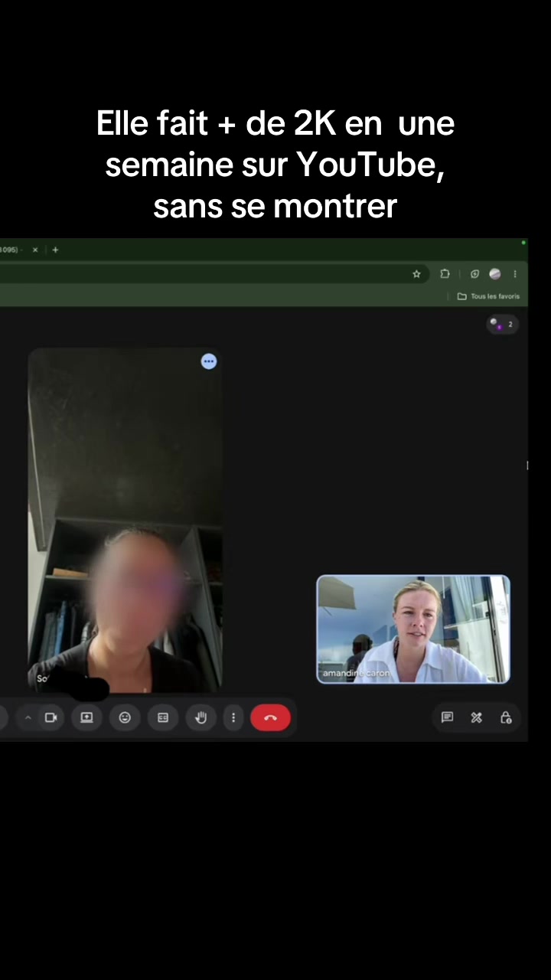This screenshot has width=551, height=980.
Task: Open Chrome three-dot menu
Action: [515, 274]
